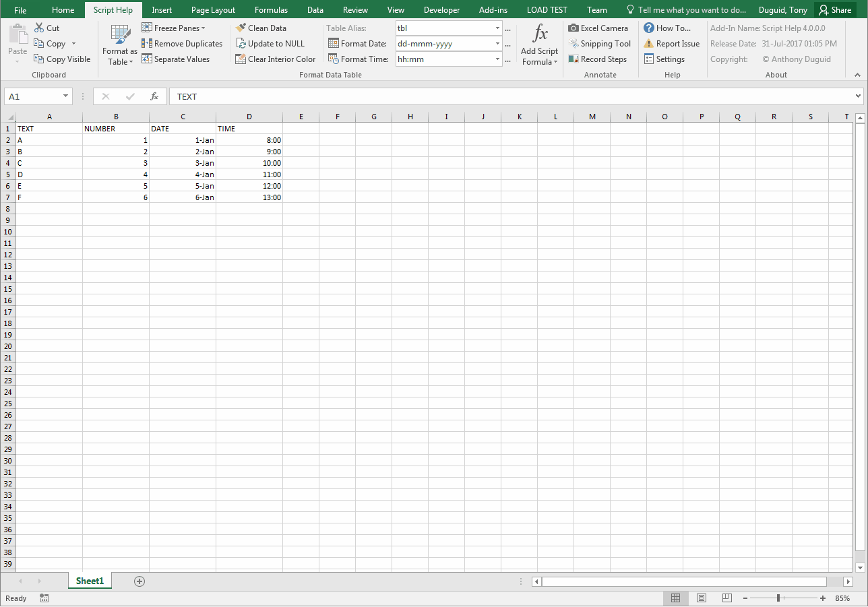
Task: Click the Table Alias input field
Action: (444, 28)
